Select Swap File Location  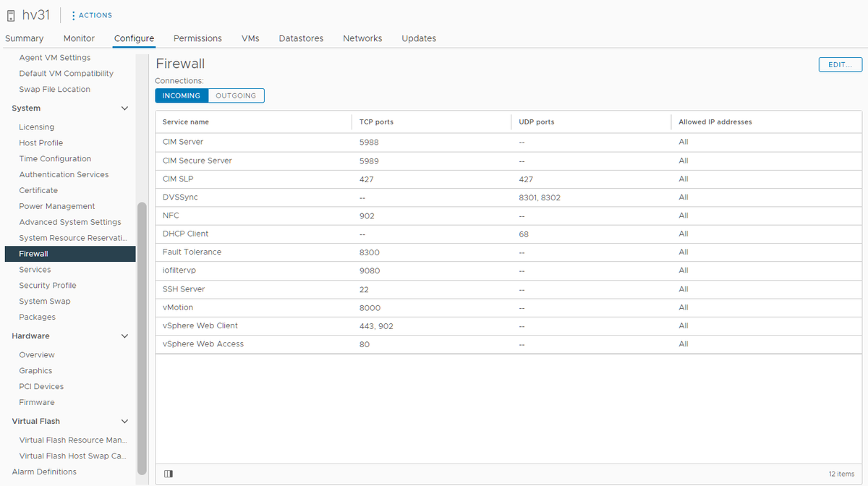coord(55,90)
